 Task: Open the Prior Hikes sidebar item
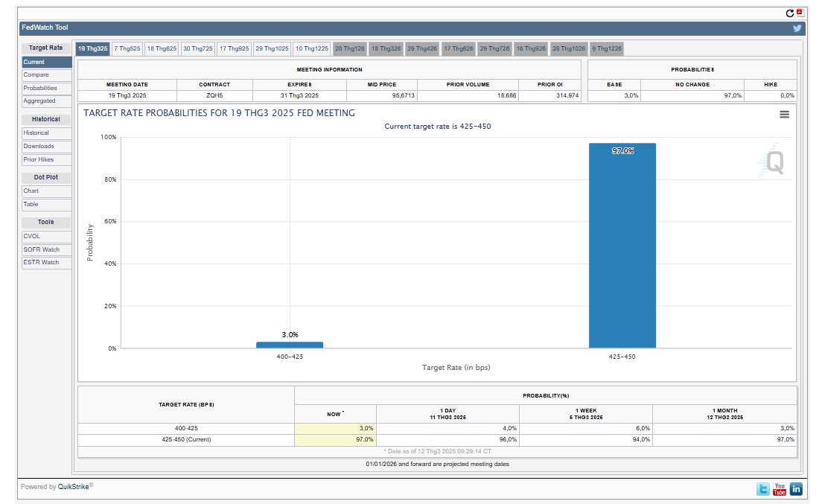coord(47,159)
